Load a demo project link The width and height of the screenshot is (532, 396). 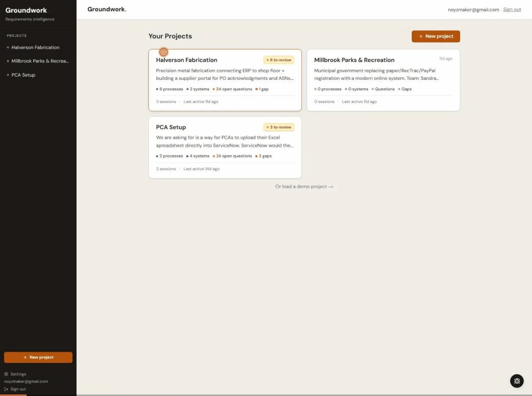pyautogui.click(x=304, y=187)
